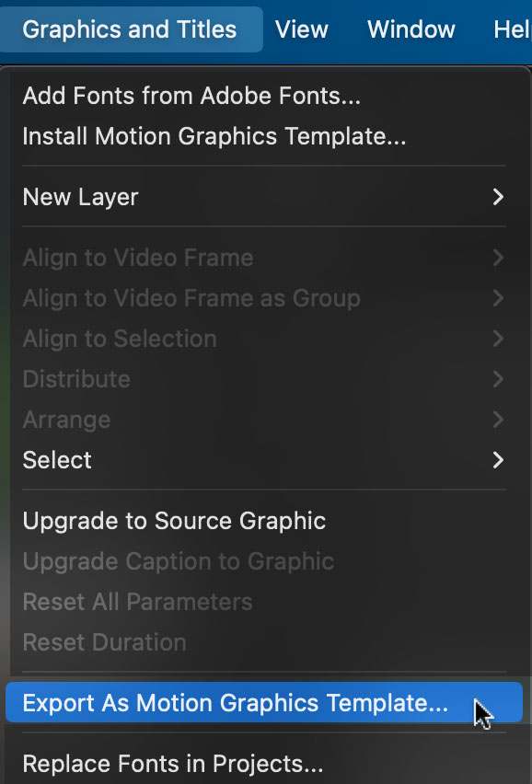Select Install Motion Graphics Template
Image resolution: width=532 pixels, height=784 pixels.
point(214,136)
